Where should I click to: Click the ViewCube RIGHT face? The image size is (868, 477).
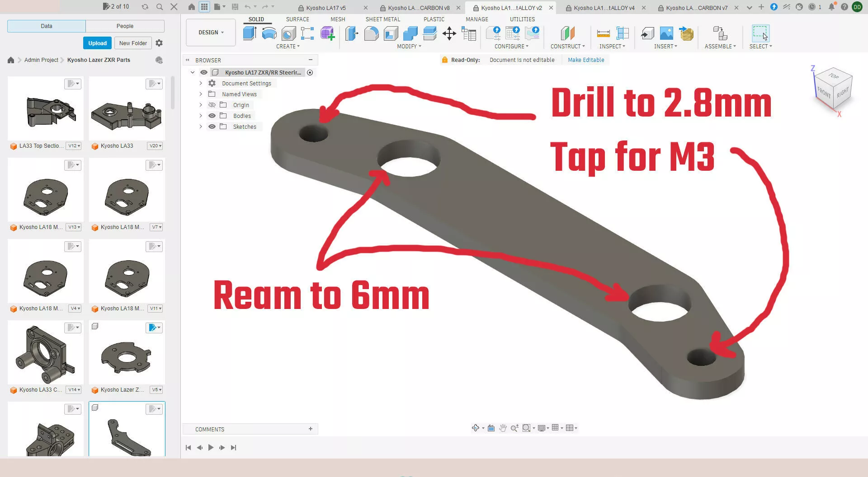[842, 93]
